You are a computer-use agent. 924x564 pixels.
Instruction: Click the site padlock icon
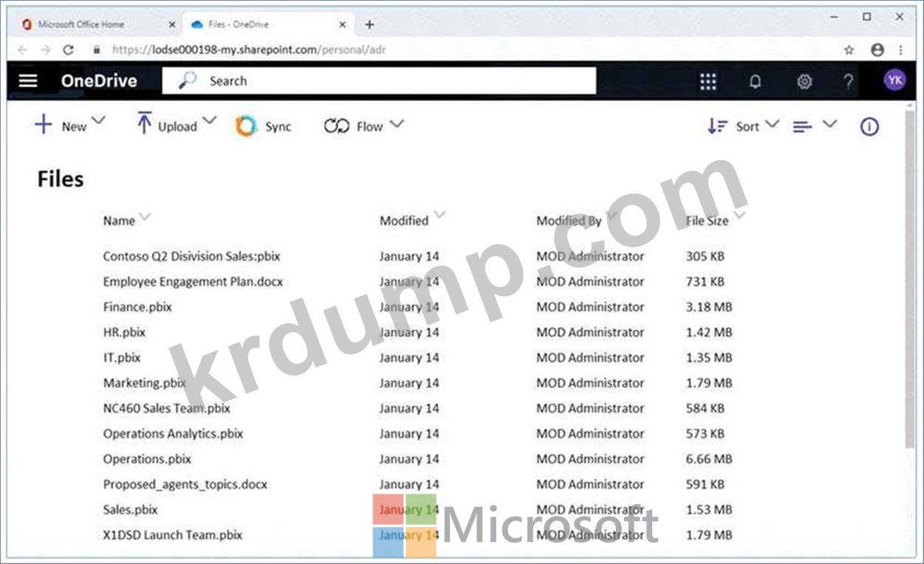(96, 49)
